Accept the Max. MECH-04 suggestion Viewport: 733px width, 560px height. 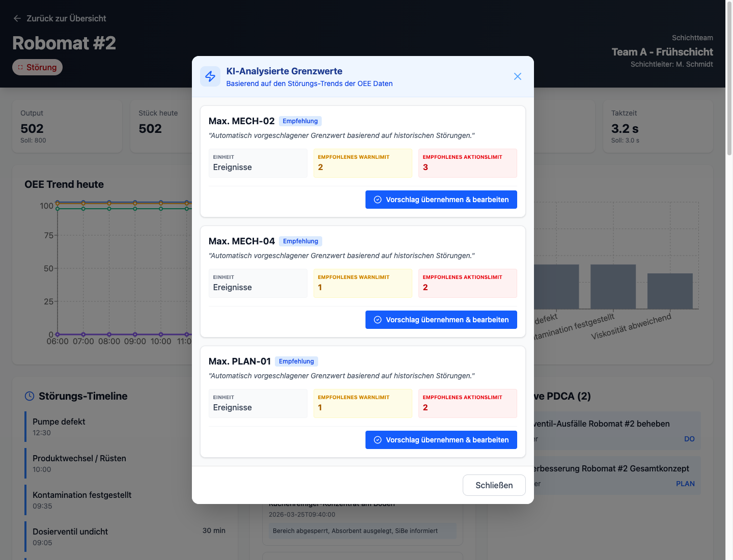coord(441,320)
